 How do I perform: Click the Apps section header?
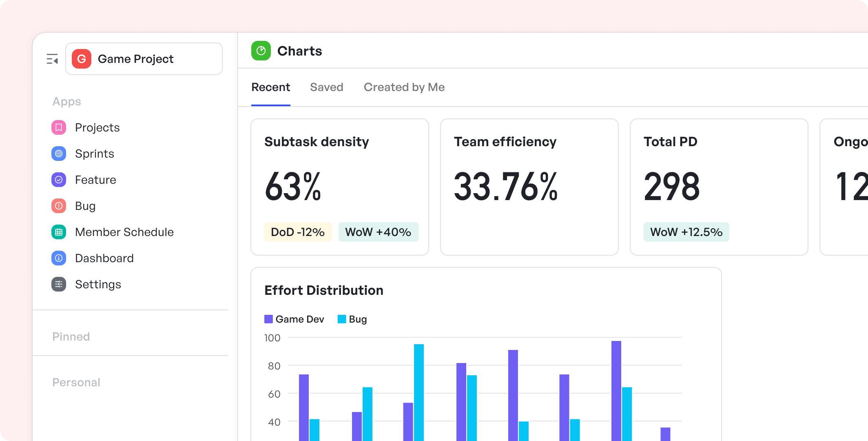click(x=66, y=101)
